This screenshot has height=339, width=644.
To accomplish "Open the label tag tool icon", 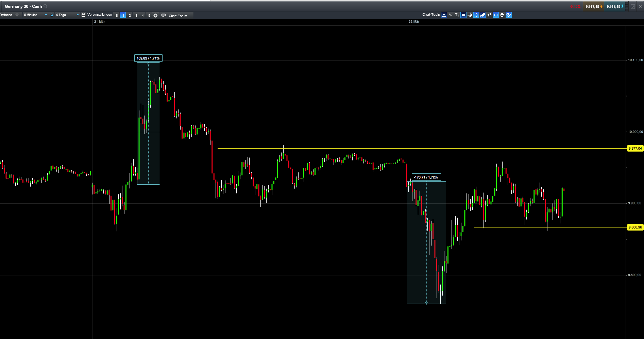I will (x=496, y=15).
